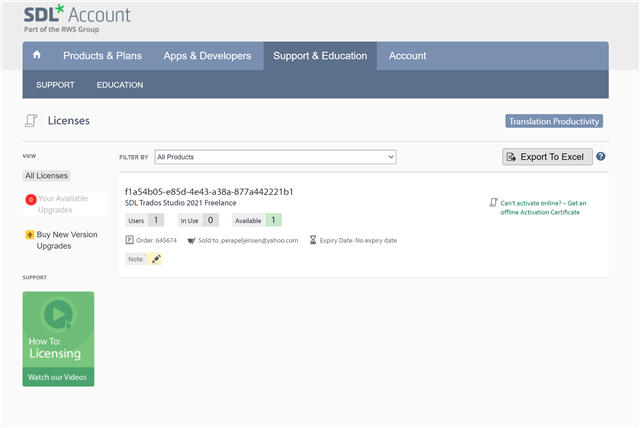Click the shopping cart Sold to icon

pyautogui.click(x=191, y=241)
